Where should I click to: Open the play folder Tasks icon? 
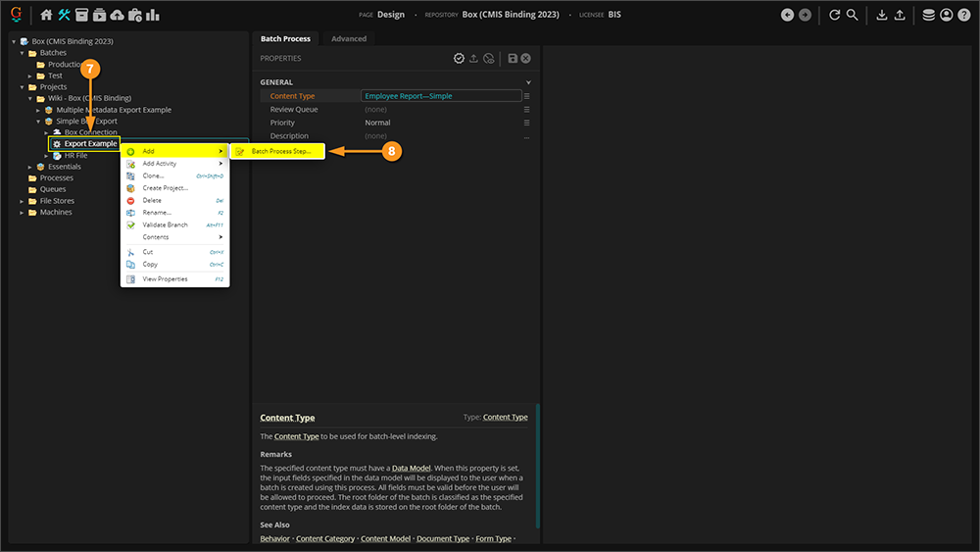coord(99,15)
